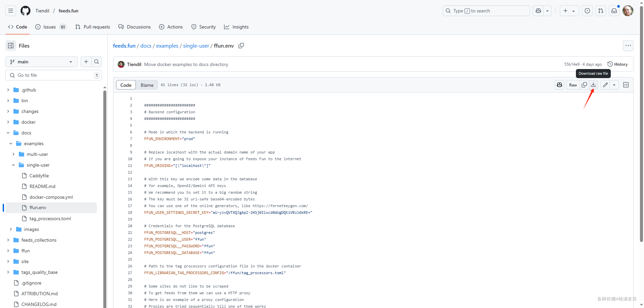The image size is (644, 308).
Task: Click the Download raw file icon
Action: pyautogui.click(x=593, y=85)
